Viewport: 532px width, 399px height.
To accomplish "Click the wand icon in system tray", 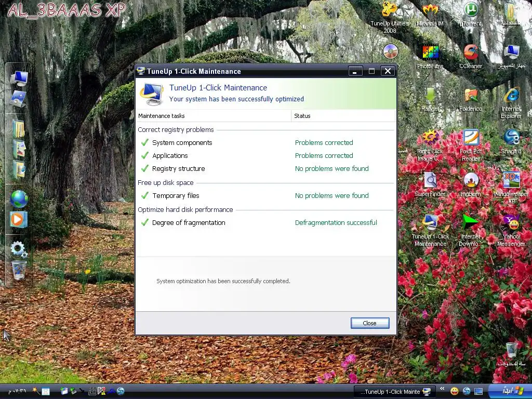I will click(35, 391).
